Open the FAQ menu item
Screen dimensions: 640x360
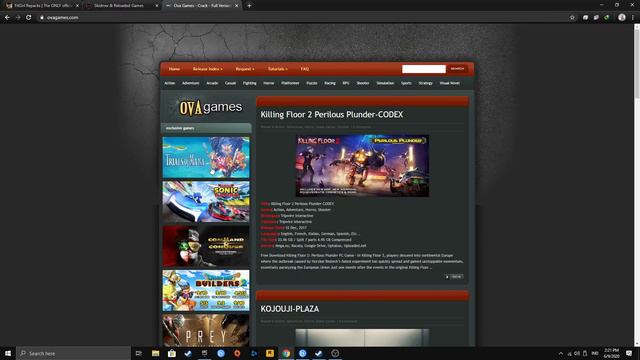click(304, 69)
